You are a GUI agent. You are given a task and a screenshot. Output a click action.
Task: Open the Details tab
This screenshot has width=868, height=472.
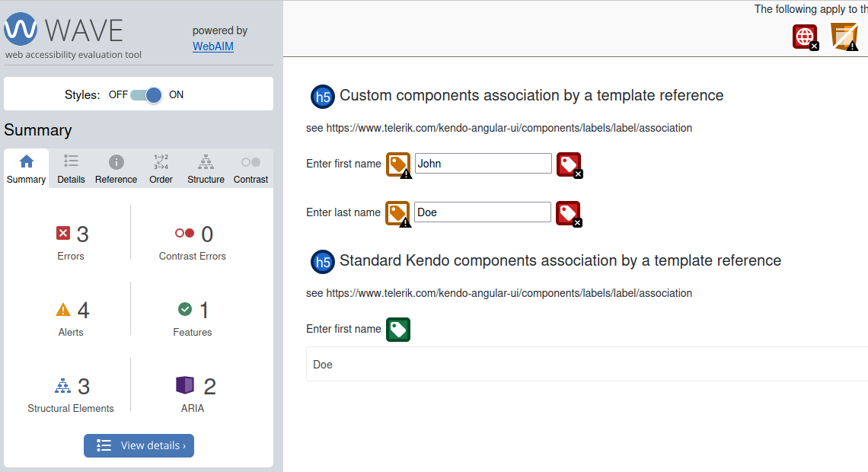click(71, 169)
